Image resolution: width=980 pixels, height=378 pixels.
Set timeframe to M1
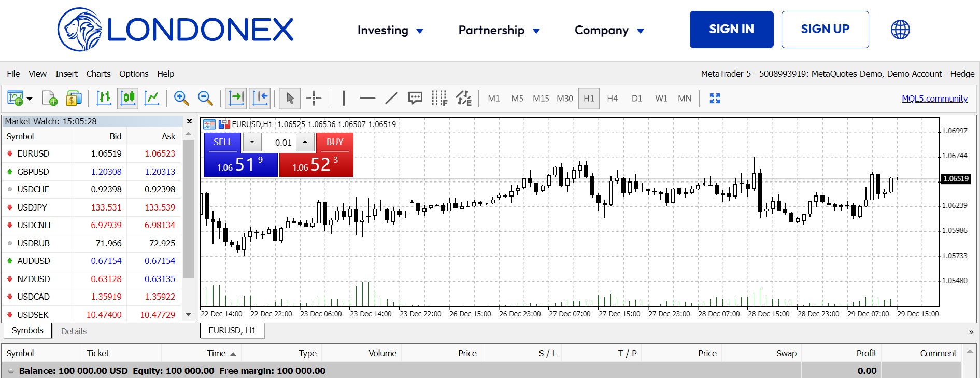coord(494,98)
